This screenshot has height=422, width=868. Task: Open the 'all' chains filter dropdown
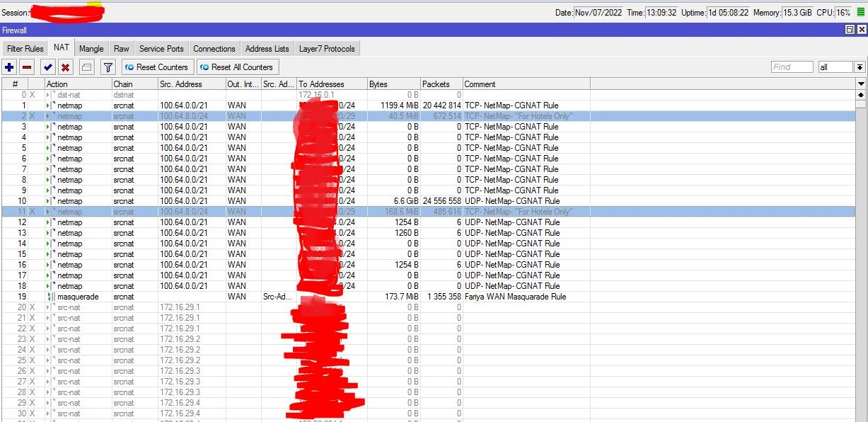835,67
